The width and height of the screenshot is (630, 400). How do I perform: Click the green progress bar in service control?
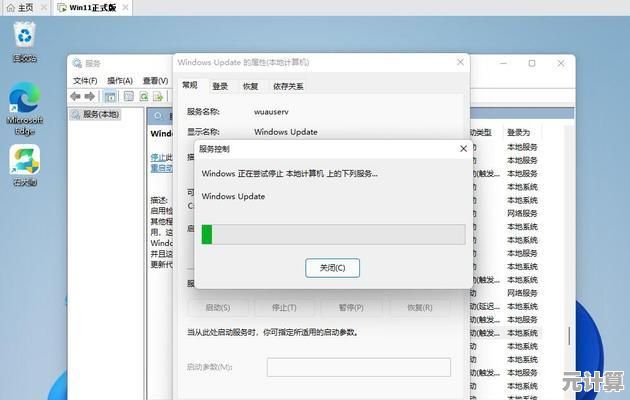(207, 234)
